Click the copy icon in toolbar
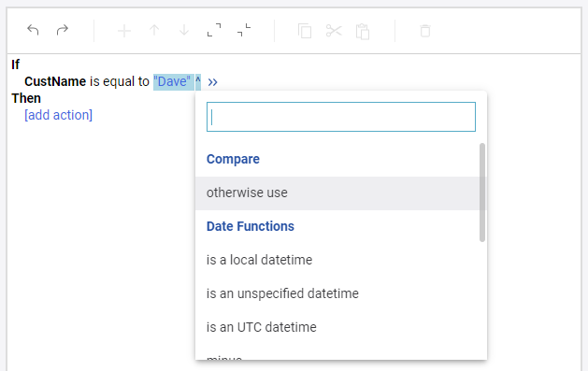 [305, 31]
